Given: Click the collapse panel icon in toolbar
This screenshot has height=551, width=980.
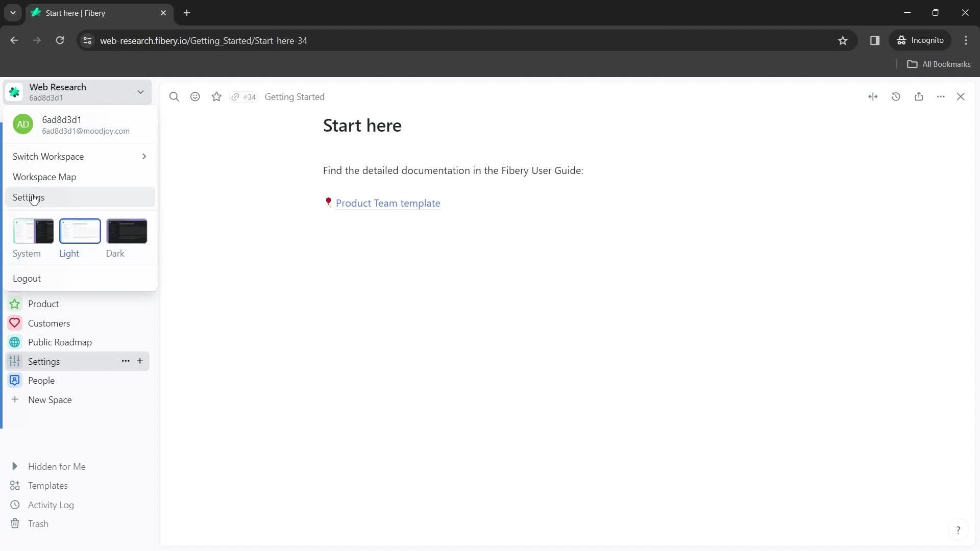Looking at the screenshot, I should 873,96.
